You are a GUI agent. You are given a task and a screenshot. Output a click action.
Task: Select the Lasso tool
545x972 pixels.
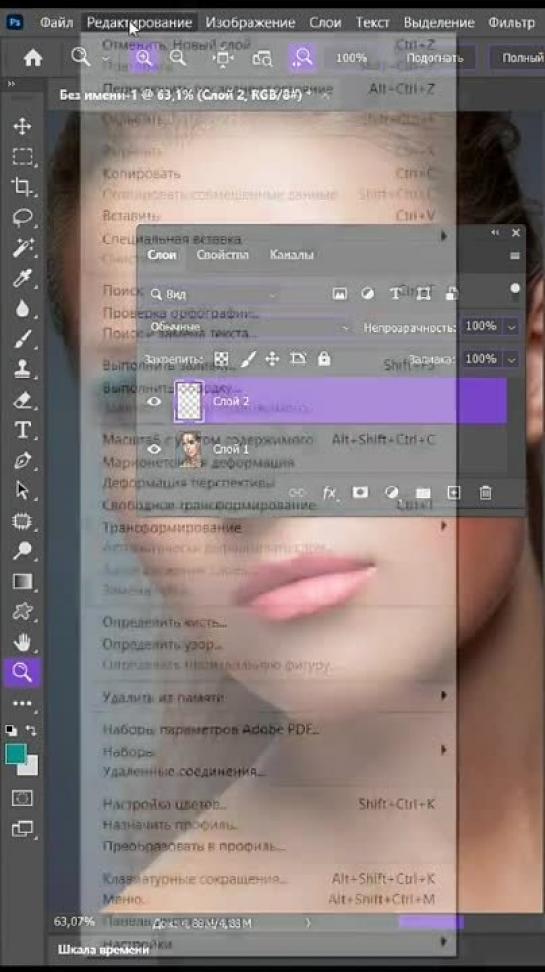(x=22, y=218)
